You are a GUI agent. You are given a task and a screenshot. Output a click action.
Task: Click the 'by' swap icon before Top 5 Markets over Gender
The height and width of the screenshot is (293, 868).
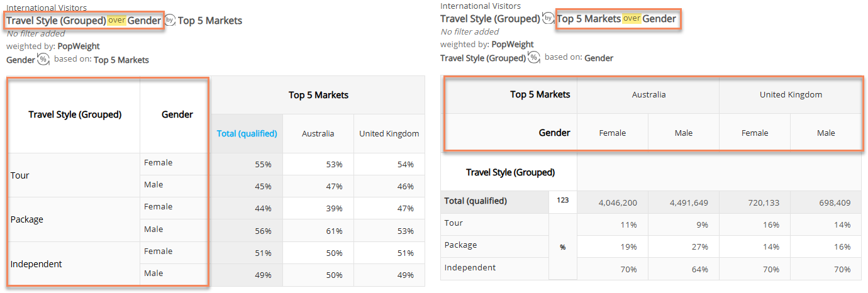[548, 18]
